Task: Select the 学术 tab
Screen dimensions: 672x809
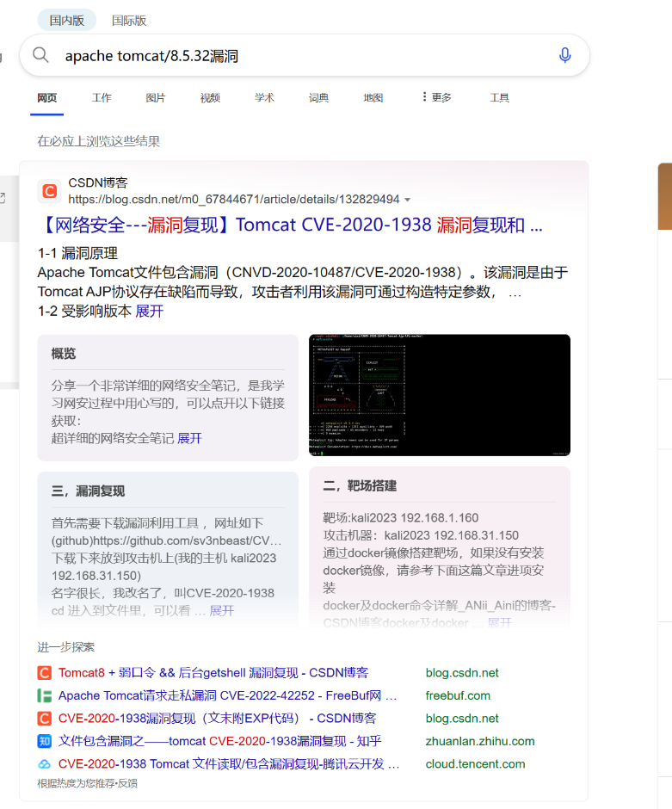Action: coord(264,97)
